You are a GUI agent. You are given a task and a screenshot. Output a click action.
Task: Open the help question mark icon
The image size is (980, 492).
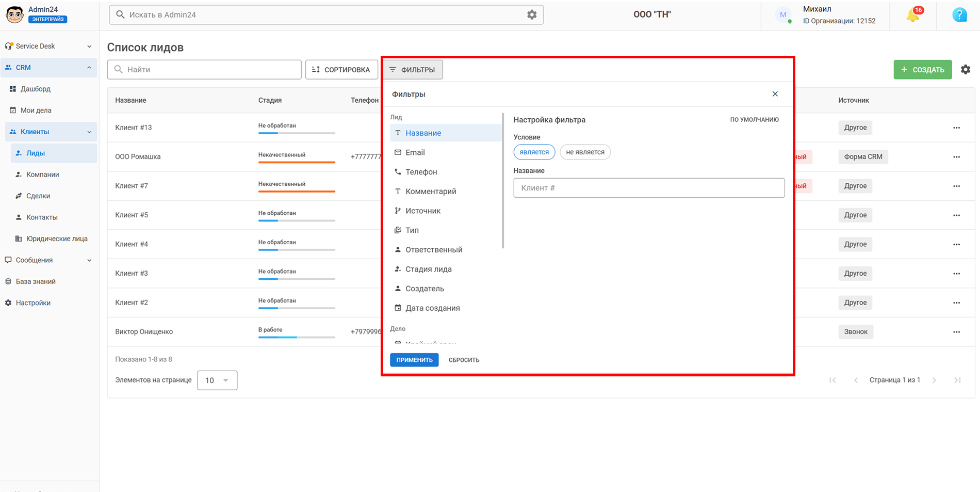point(959,15)
